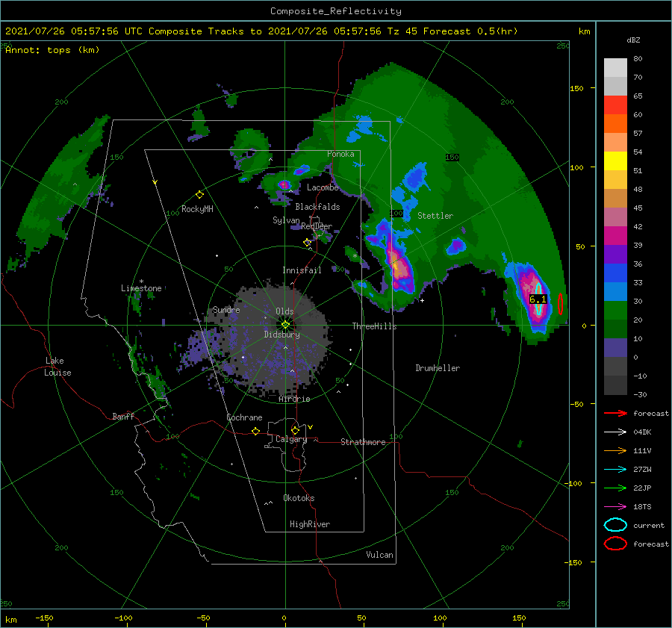Click the Vulcan city label
The width and height of the screenshot is (672, 628).
(379, 555)
